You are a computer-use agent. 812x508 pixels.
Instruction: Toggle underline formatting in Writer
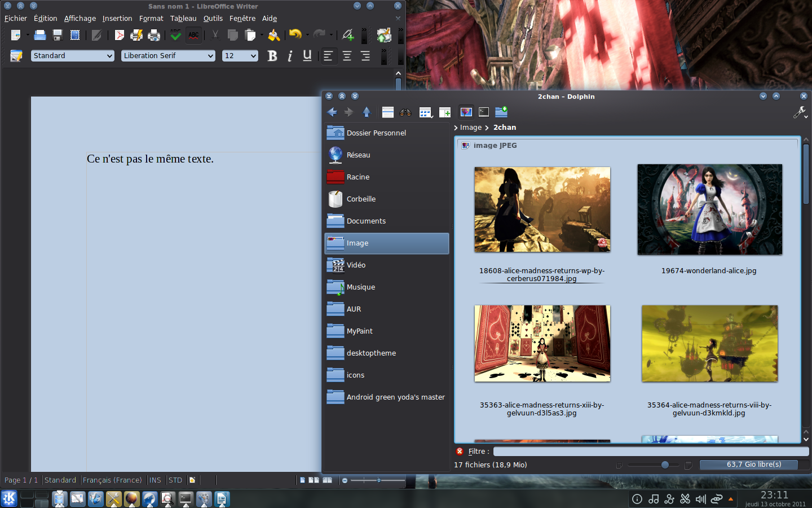pyautogui.click(x=307, y=56)
